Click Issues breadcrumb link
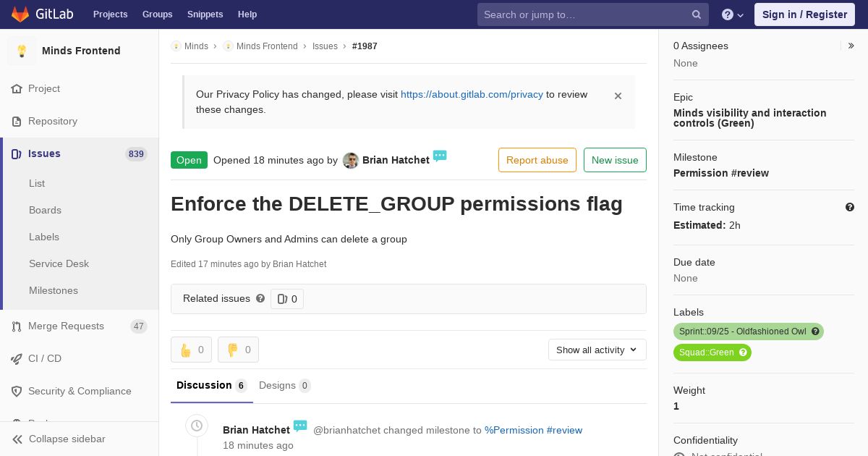Screen dimensions: 868x456 pyautogui.click(x=325, y=46)
